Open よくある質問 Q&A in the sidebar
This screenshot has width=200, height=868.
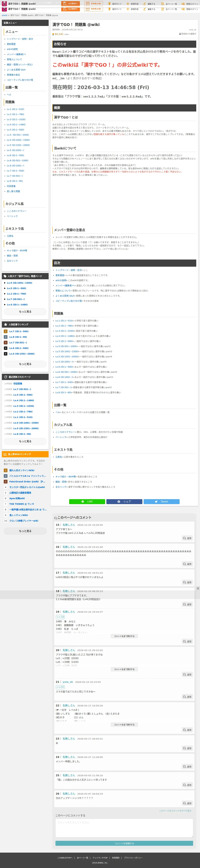click(16, 70)
